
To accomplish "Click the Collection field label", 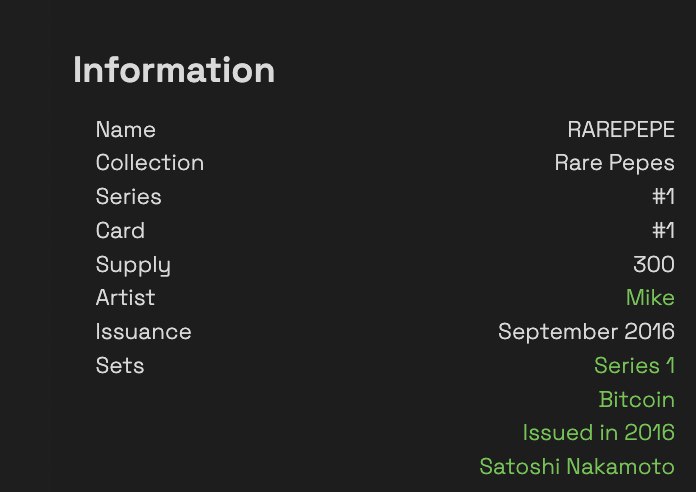I will point(150,163).
